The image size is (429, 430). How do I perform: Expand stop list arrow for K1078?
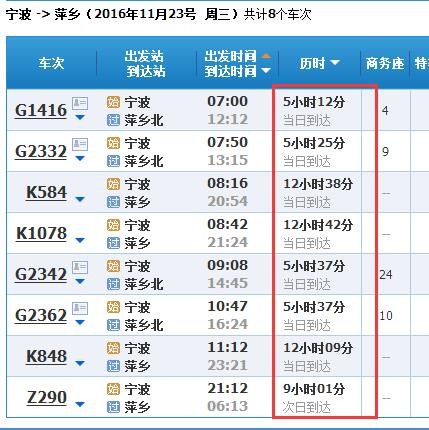[80, 240]
